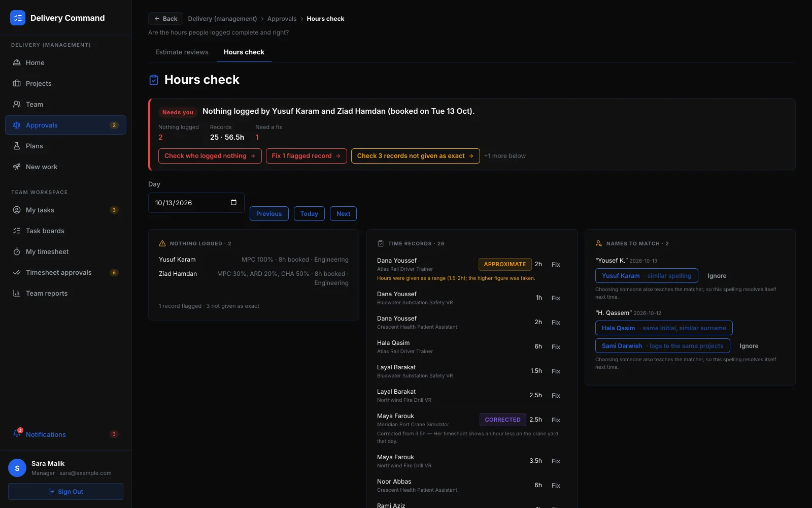The height and width of the screenshot is (508, 812).
Task: Open Notifications with the bell icon
Action: point(65,434)
